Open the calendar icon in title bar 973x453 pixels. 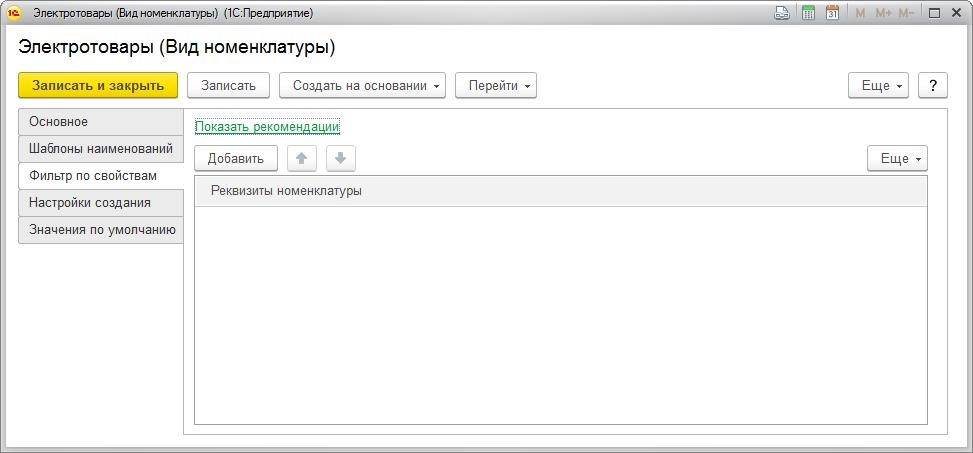coord(833,12)
